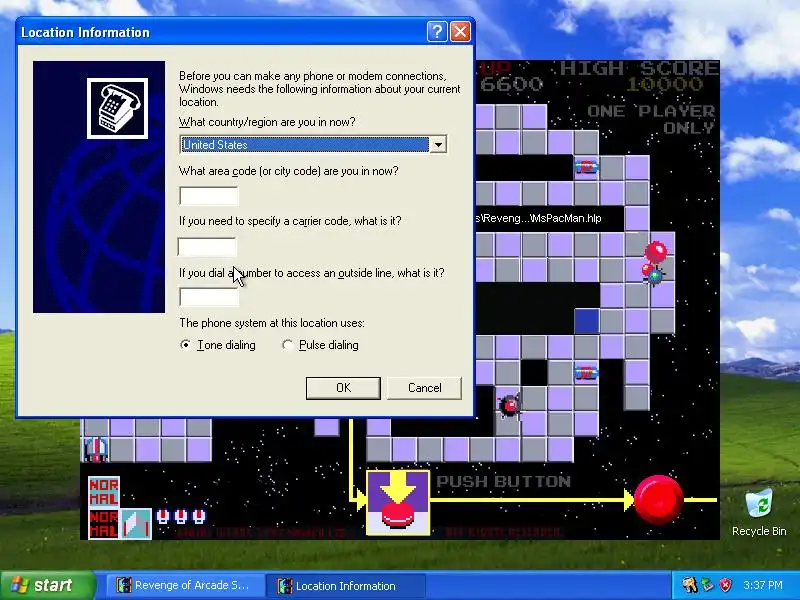This screenshot has height=600, width=800.
Task: Click the help question mark button
Action: click(437, 32)
